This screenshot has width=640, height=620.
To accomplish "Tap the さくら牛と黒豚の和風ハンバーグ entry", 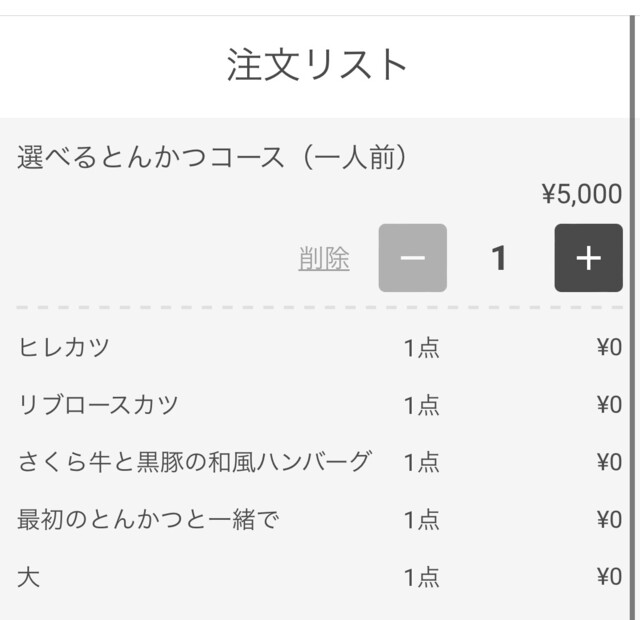I will point(195,462).
